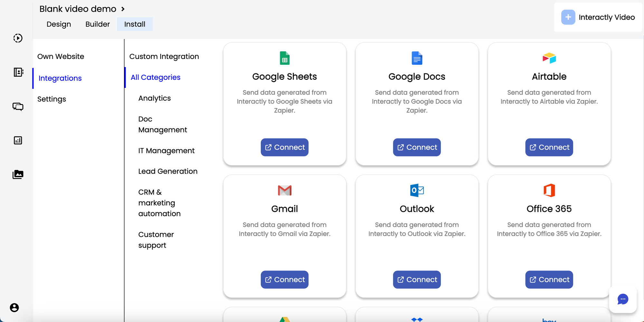Click the Google Sheets card title
Screen dimensions: 644x322
click(285, 77)
